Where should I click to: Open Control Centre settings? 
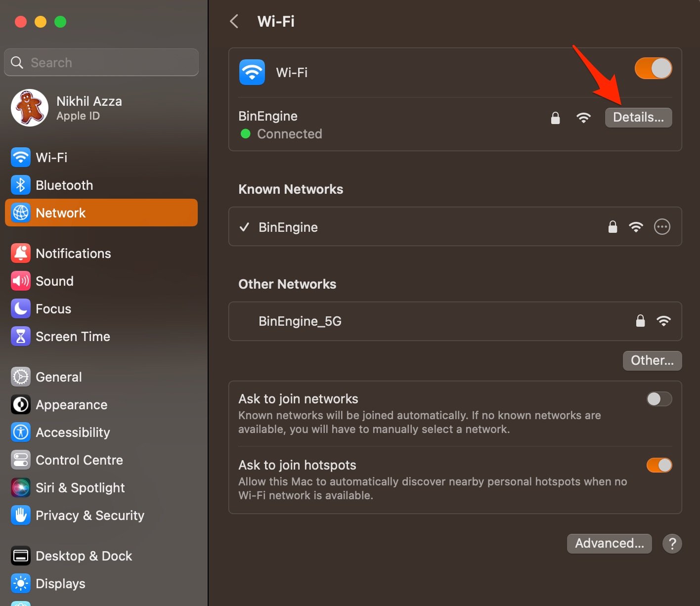[79, 460]
